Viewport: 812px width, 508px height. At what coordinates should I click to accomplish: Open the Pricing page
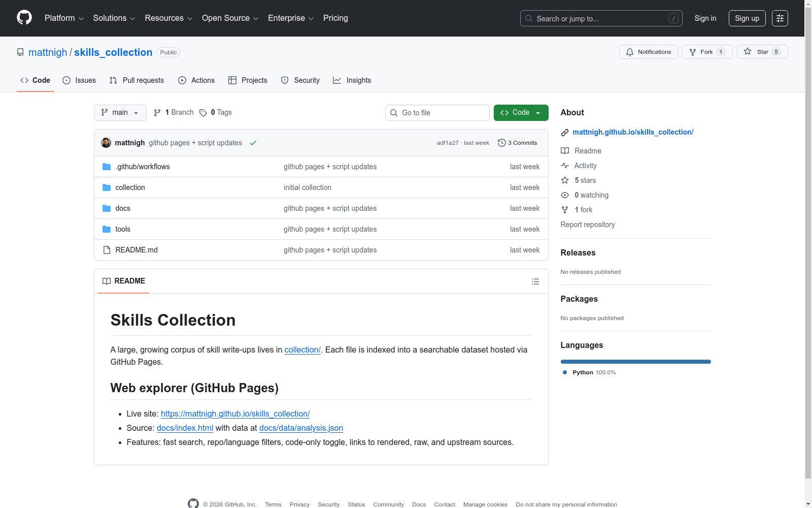[335, 18]
